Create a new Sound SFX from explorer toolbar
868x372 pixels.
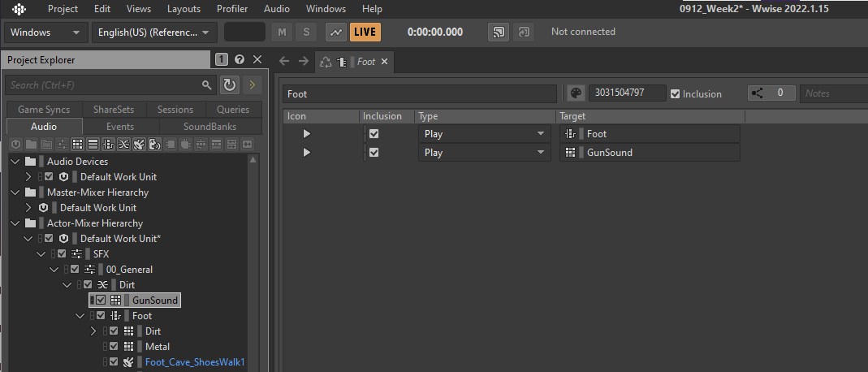[139, 145]
